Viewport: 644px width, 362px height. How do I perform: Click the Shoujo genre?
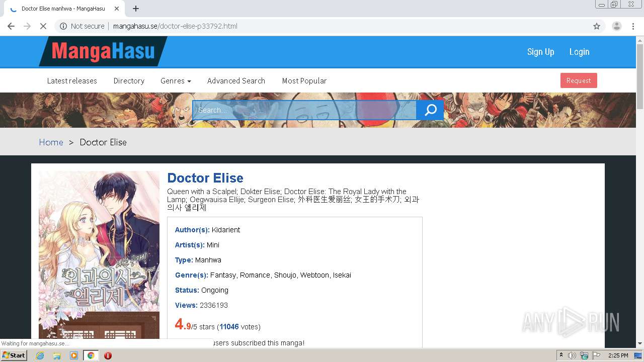pos(285,275)
